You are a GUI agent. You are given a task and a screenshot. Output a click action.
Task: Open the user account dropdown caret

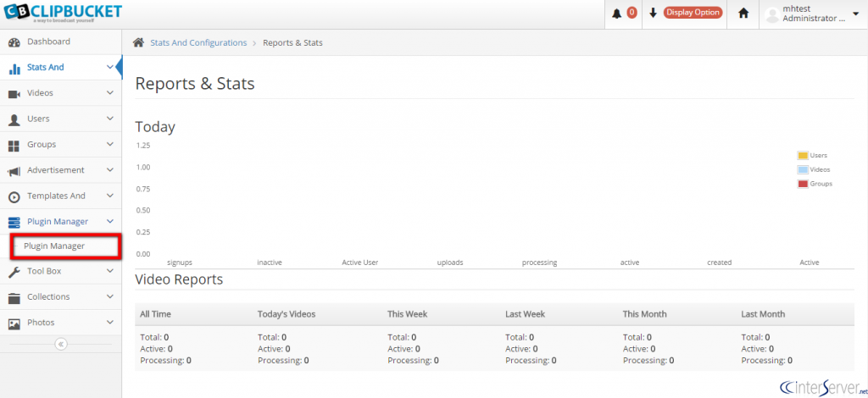[x=856, y=14]
